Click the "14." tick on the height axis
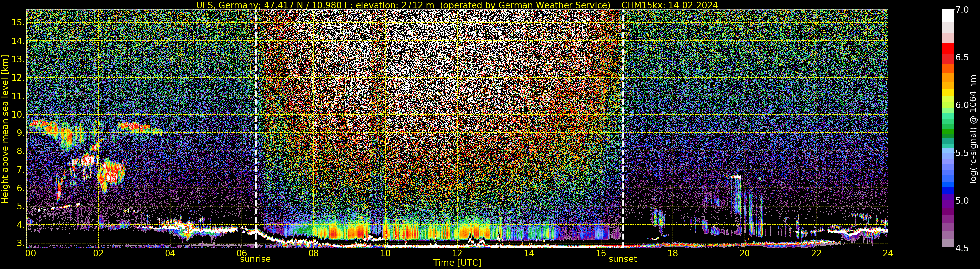This screenshot has width=980, height=269. (x=18, y=41)
